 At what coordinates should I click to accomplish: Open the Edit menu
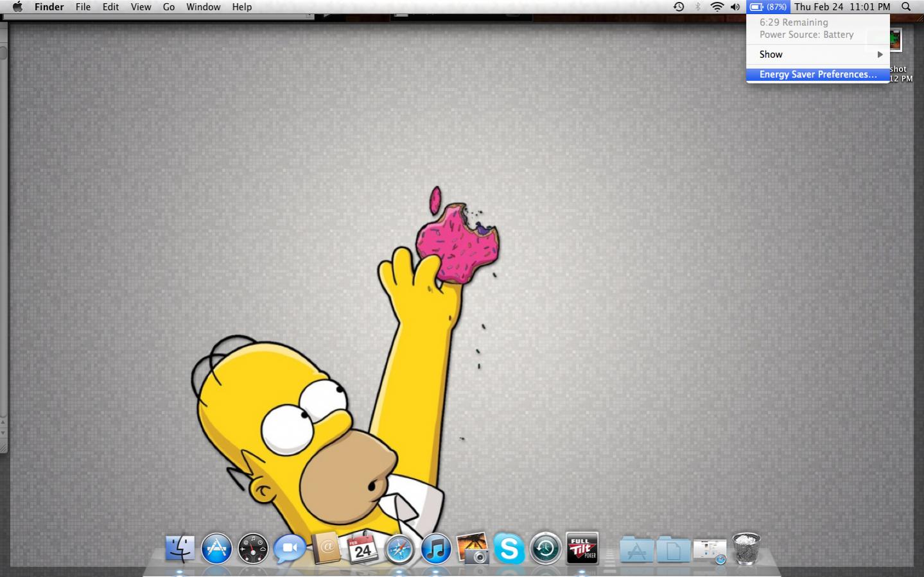[x=110, y=7]
